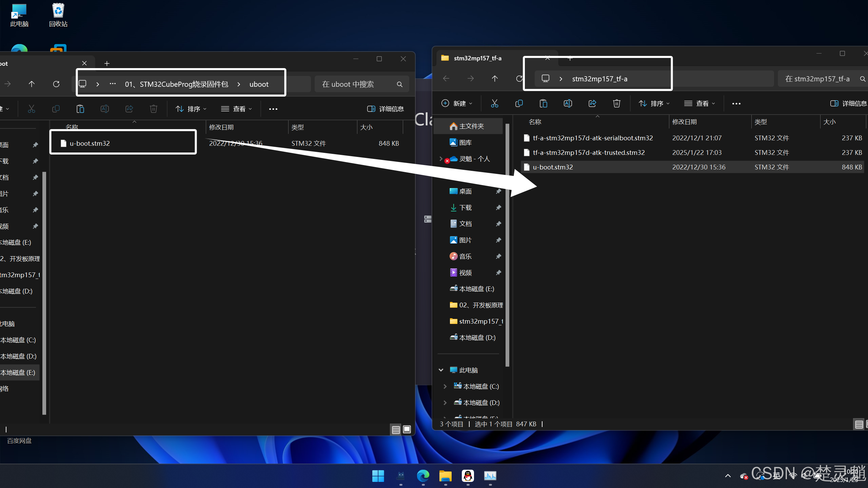Switch uboot window to details list view
The height and width of the screenshot is (488, 868).
point(396,430)
